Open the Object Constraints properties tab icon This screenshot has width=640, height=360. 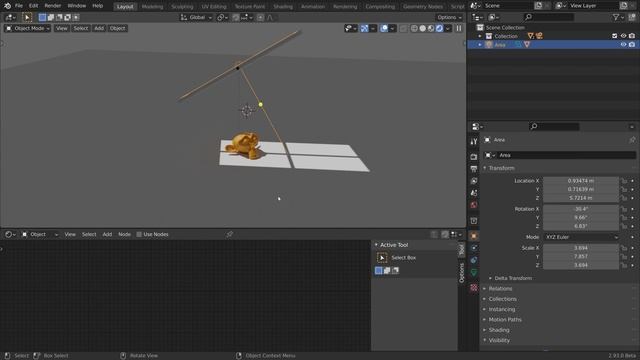(473, 260)
